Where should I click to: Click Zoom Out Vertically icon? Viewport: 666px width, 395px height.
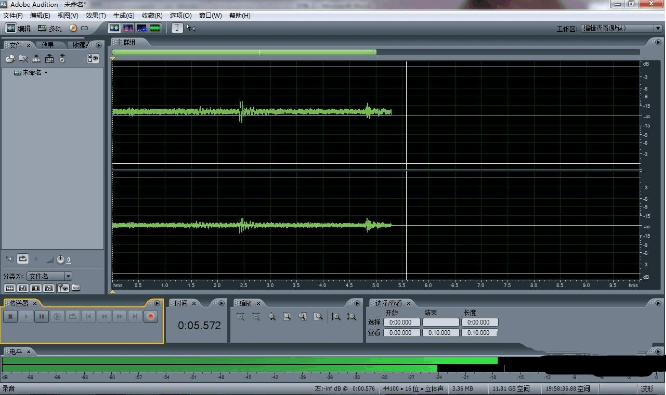351,317
